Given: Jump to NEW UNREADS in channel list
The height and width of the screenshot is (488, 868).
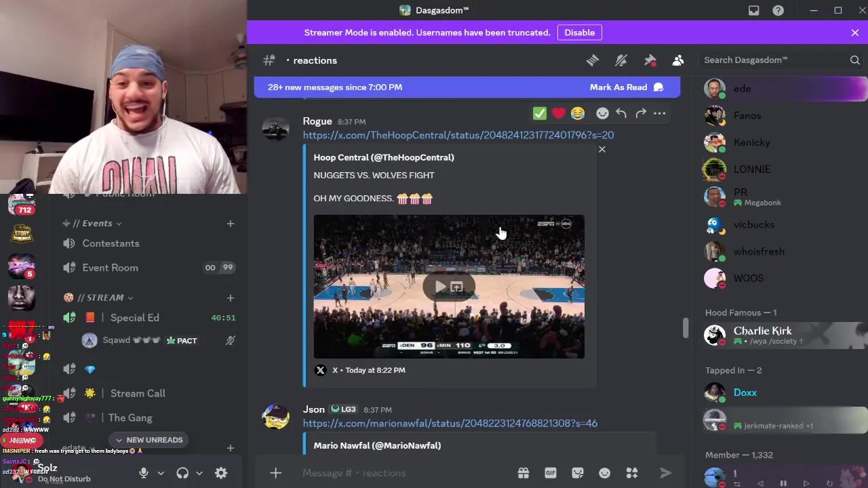Looking at the screenshot, I should [147, 440].
